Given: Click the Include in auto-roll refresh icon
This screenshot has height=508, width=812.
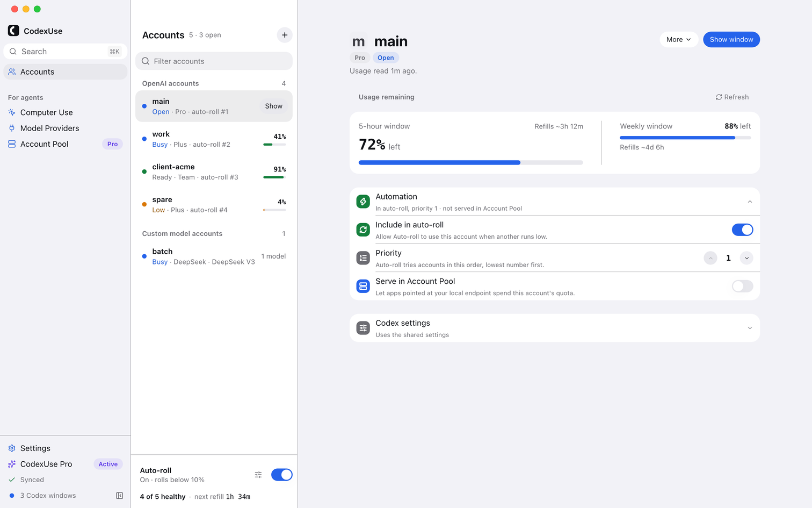Looking at the screenshot, I should [x=363, y=230].
